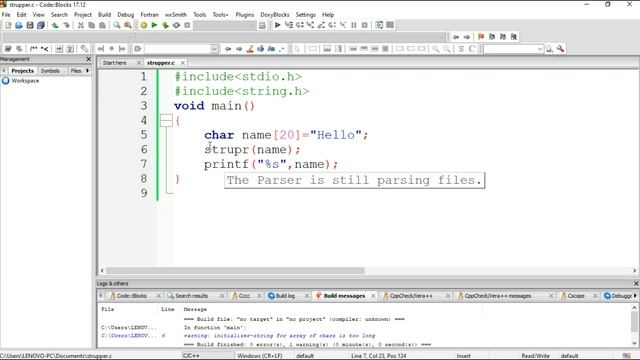Switch to the Start here tab
The width and height of the screenshot is (640, 360).
pyautogui.click(x=115, y=63)
